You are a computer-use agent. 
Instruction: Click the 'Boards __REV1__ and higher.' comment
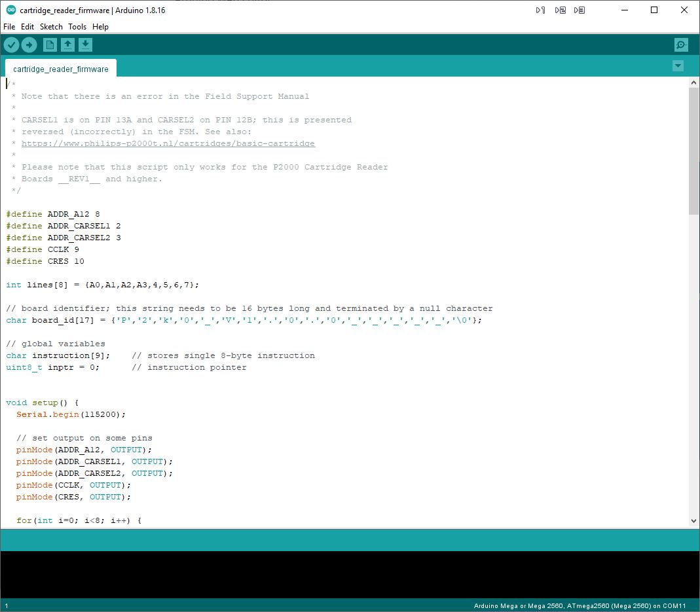[x=92, y=179]
